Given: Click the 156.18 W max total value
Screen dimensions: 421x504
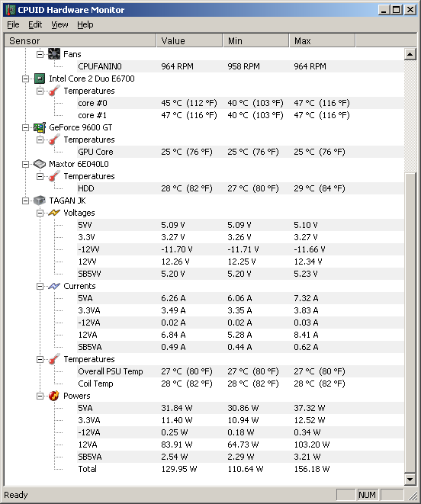Looking at the screenshot, I should [312, 469].
